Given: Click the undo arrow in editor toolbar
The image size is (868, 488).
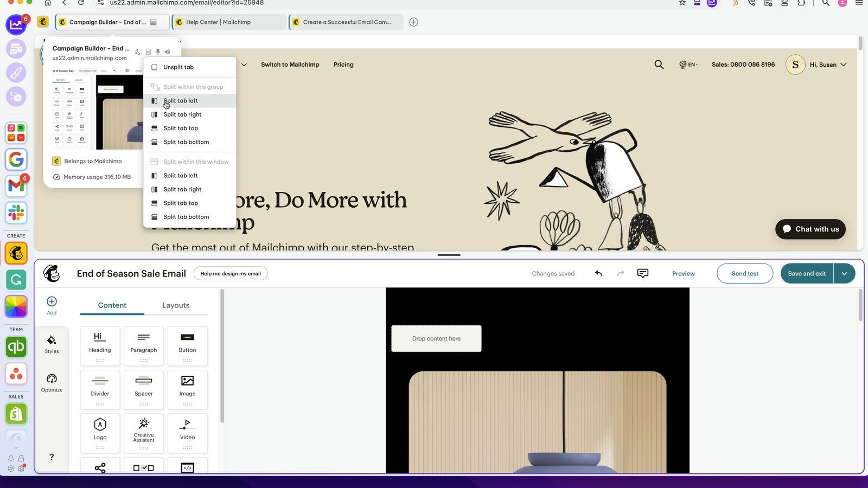Looking at the screenshot, I should point(599,273).
